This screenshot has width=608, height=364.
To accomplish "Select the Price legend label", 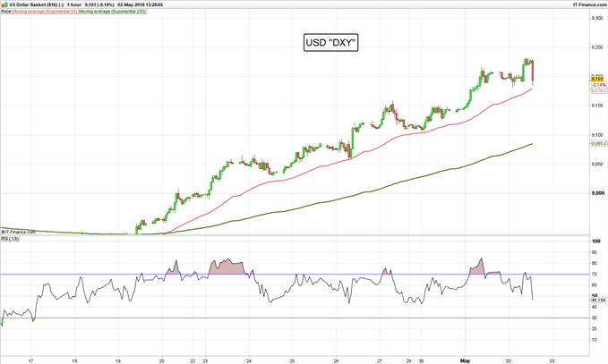I will coord(5,12).
